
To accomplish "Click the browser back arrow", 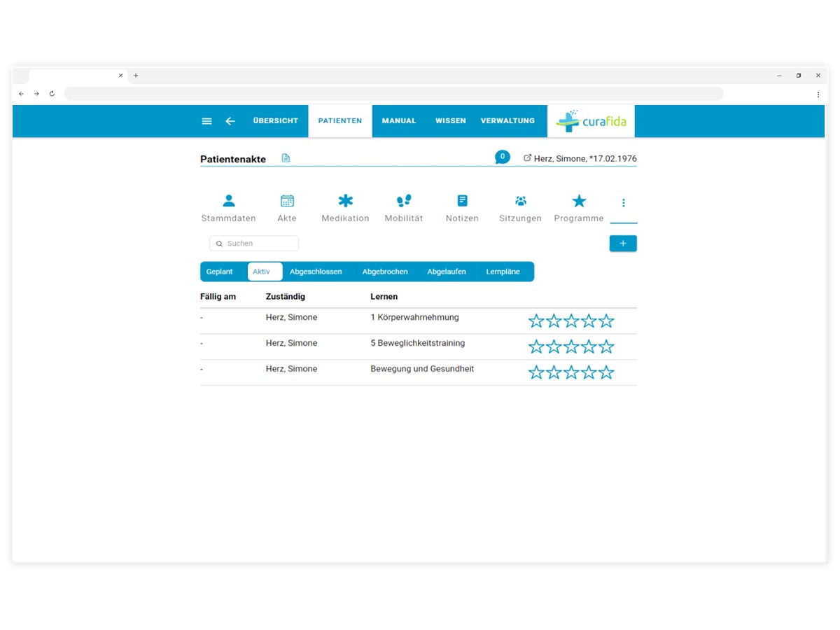I will coord(21,94).
